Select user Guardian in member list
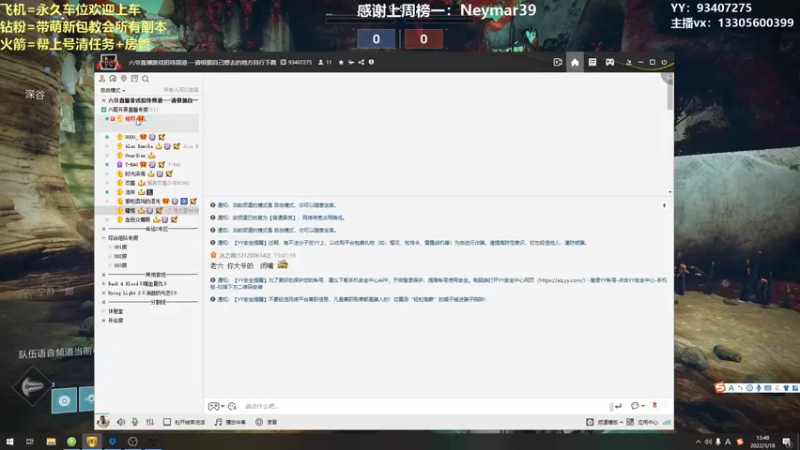Image resolution: width=800 pixels, height=450 pixels. (135, 155)
